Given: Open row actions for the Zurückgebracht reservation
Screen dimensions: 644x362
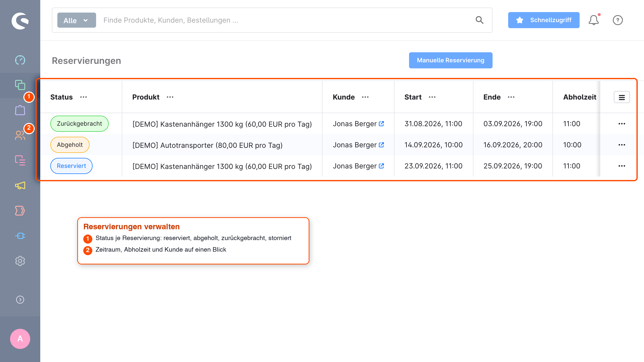Looking at the screenshot, I should coord(622,124).
